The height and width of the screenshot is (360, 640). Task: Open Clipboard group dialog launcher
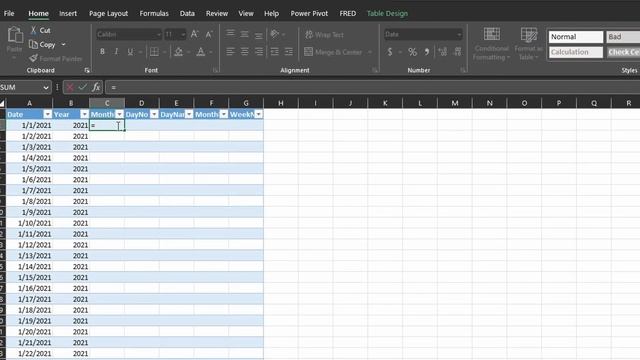tap(87, 70)
